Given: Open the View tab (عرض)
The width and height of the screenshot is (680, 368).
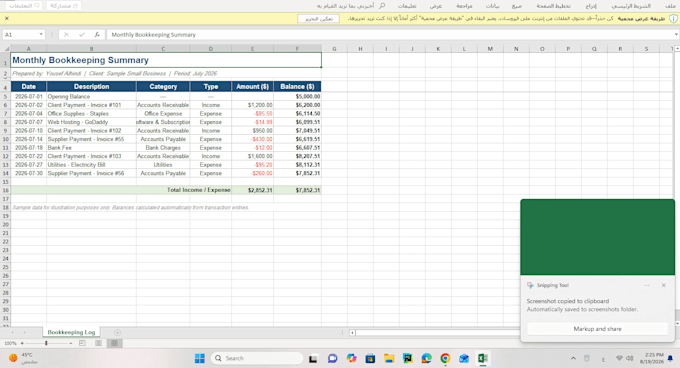Looking at the screenshot, I should 435,6.
